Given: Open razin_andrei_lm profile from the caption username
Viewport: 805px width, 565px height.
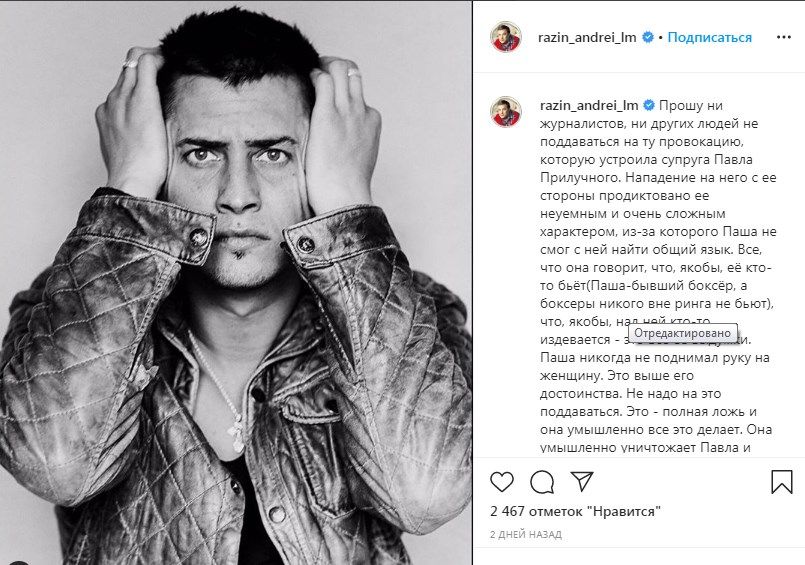Looking at the screenshot, I should click(589, 106).
